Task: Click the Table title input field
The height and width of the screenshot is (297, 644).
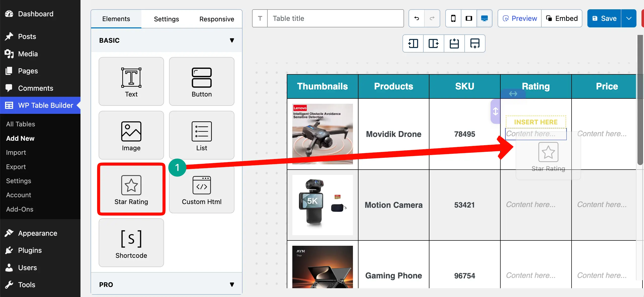Action: [335, 18]
